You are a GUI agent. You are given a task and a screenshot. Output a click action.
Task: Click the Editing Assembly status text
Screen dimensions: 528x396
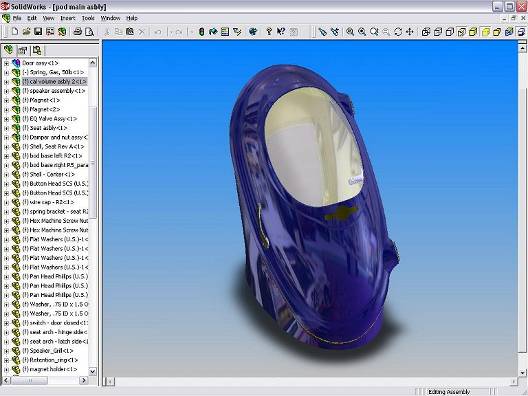coord(449,392)
